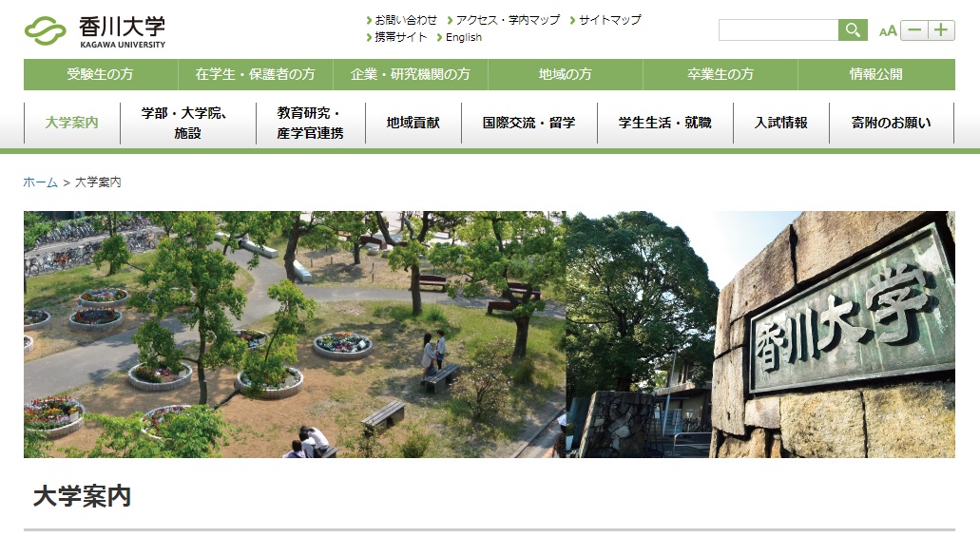Open the English version of the site
The width and height of the screenshot is (980, 556).
[463, 38]
